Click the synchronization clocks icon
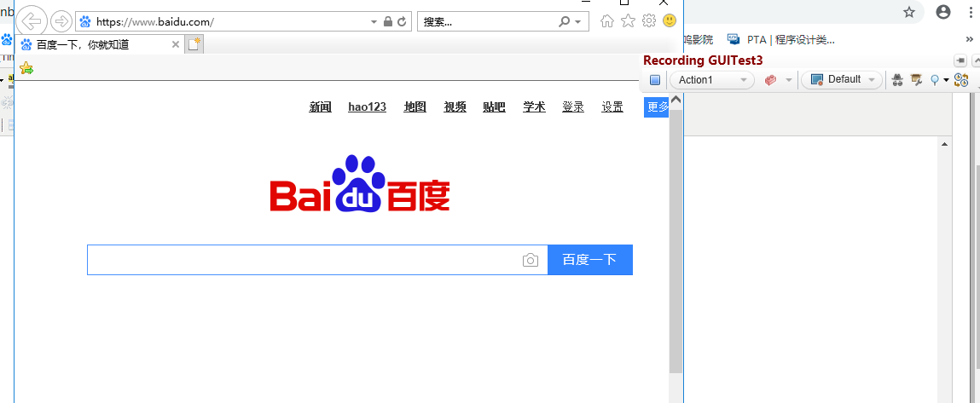Image resolution: width=980 pixels, height=403 pixels. pyautogui.click(x=961, y=80)
